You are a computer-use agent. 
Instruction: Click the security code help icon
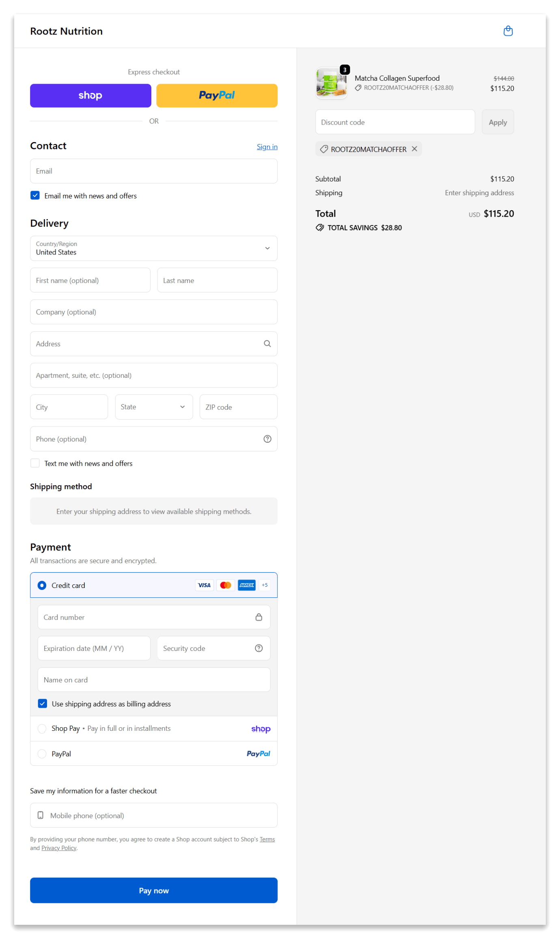point(258,648)
